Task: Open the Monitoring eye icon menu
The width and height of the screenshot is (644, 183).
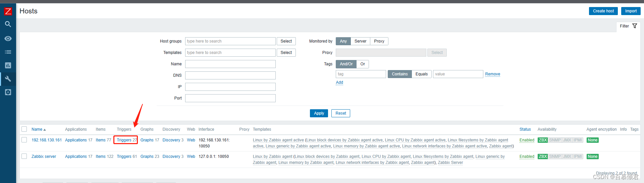Action: click(8, 39)
